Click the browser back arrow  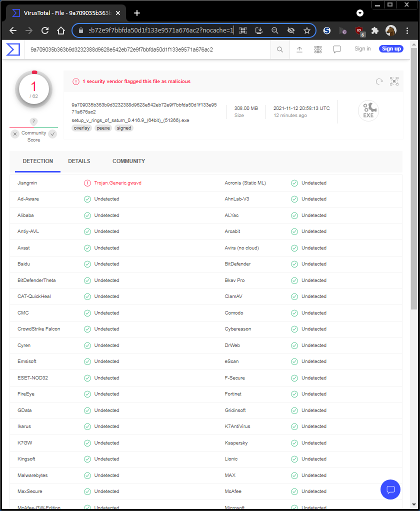13,30
